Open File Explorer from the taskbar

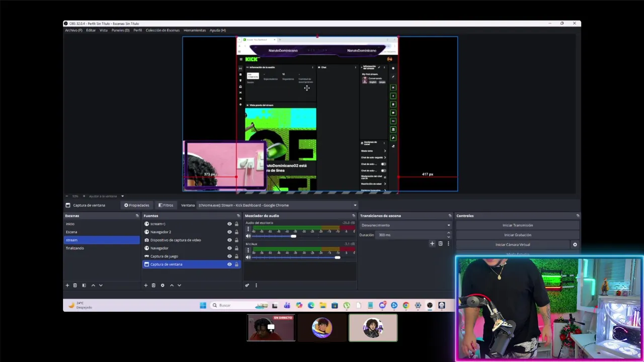(323, 305)
